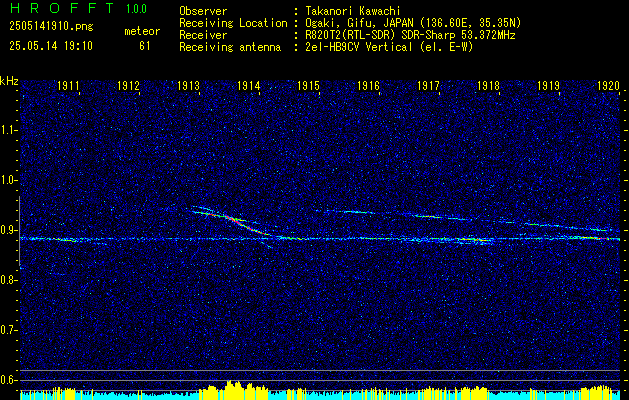
Task: Click the date stamp 25.05.14 19:10
Action: click(x=51, y=46)
